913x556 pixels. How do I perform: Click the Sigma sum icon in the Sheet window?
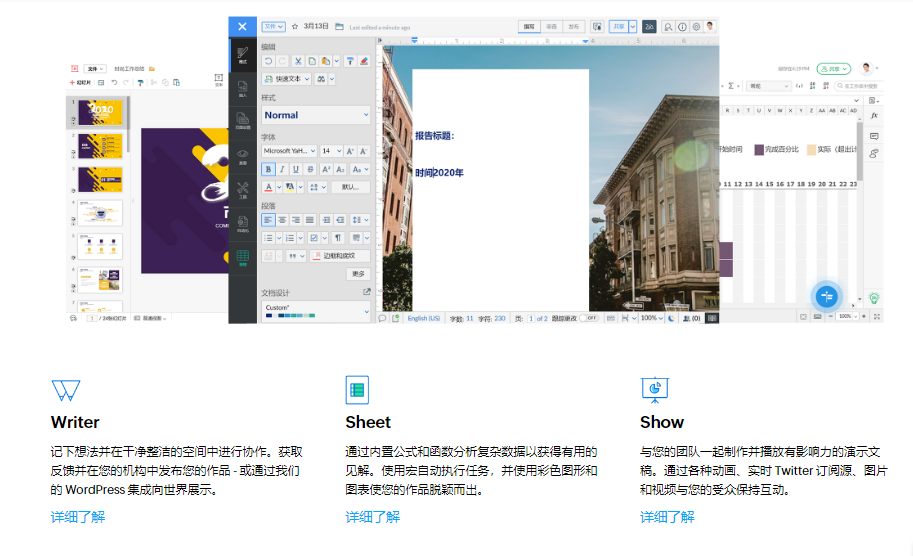731,86
